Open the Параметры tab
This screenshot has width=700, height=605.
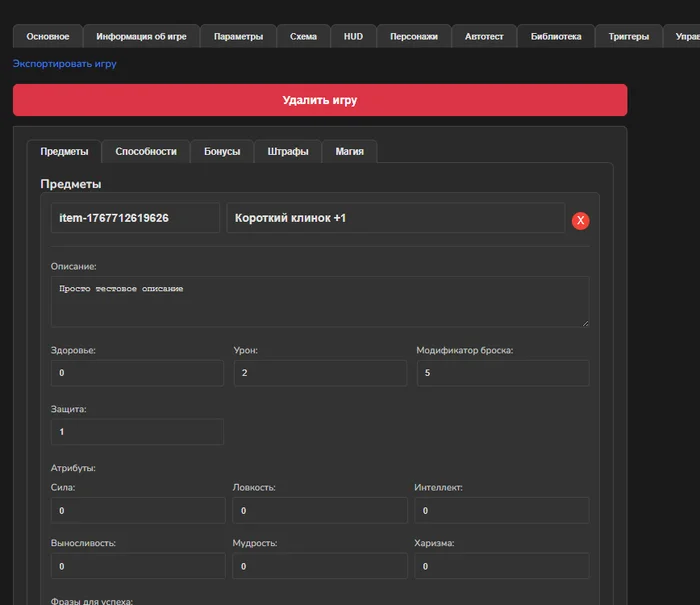pos(238,36)
